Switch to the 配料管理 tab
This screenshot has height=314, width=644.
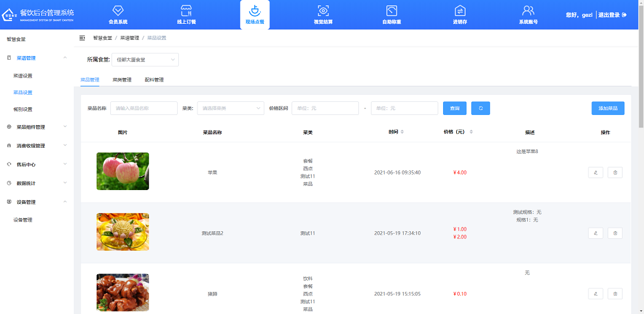[154, 79]
